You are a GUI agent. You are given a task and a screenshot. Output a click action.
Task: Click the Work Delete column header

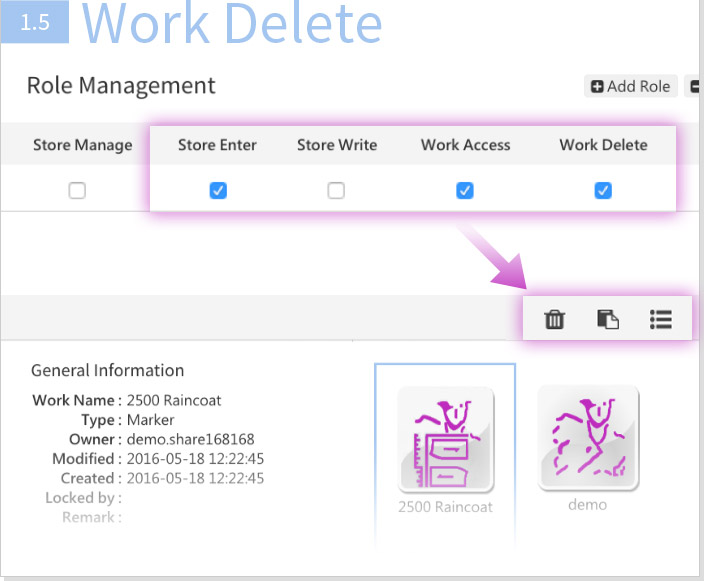click(603, 145)
